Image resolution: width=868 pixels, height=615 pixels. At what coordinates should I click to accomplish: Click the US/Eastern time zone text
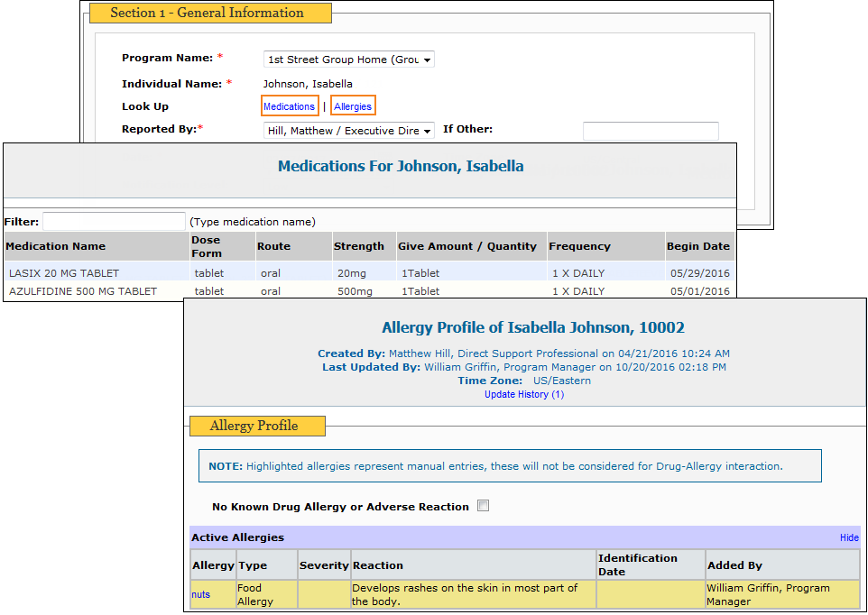click(x=562, y=381)
